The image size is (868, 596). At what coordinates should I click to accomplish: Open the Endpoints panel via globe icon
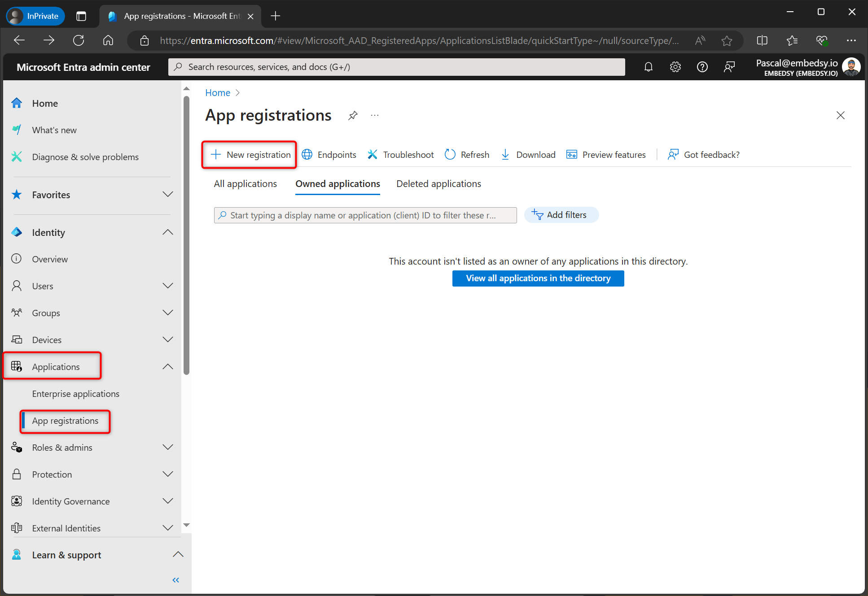[x=307, y=154]
